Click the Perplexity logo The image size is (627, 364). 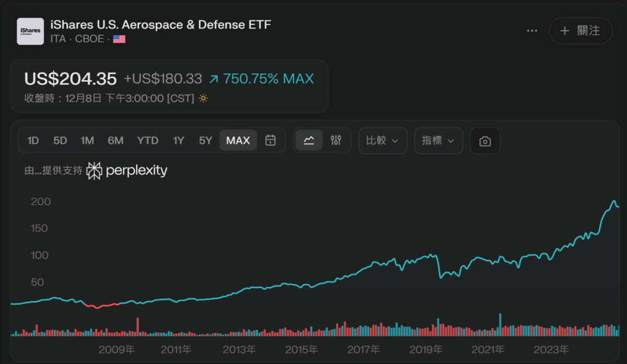[x=127, y=171]
